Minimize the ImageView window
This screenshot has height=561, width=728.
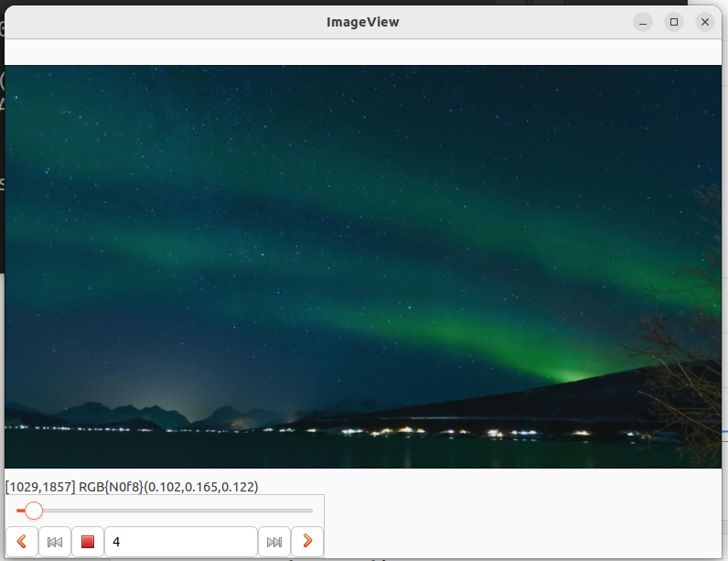pos(643,22)
